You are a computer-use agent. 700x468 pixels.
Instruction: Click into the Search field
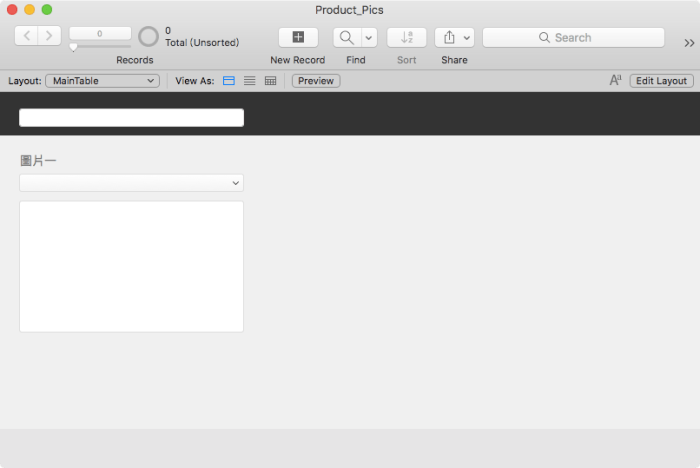pos(573,37)
